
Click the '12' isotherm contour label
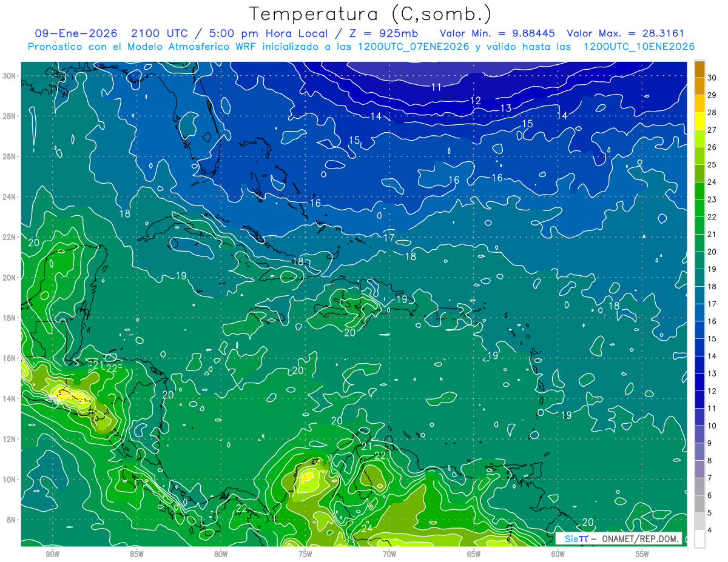click(x=476, y=101)
